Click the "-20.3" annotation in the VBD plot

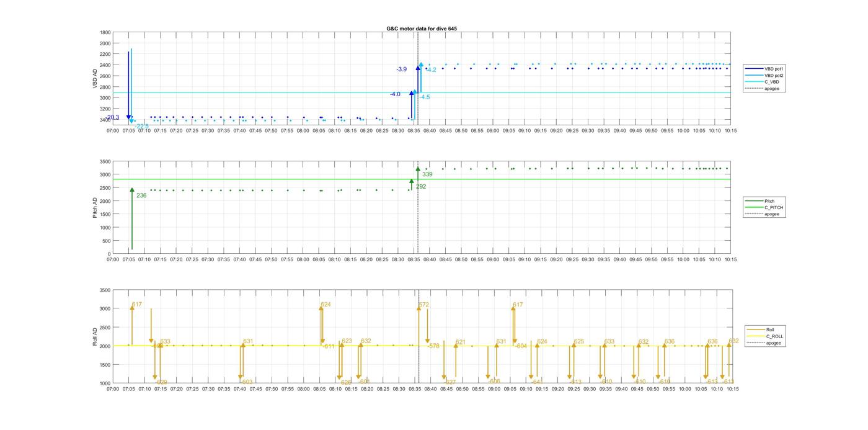tap(113, 117)
